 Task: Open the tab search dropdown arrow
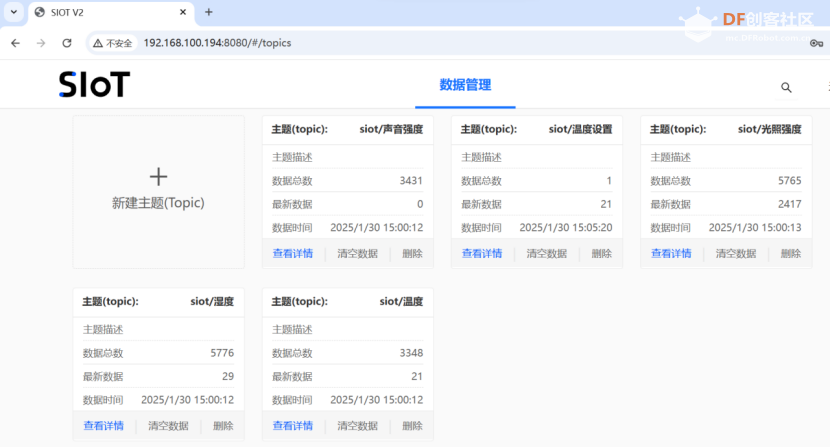[x=14, y=12]
